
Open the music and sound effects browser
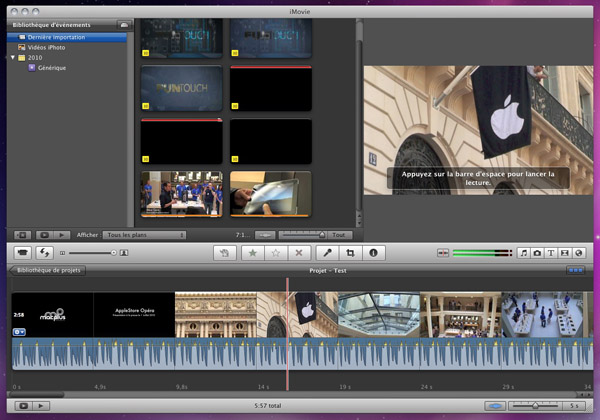tap(524, 253)
